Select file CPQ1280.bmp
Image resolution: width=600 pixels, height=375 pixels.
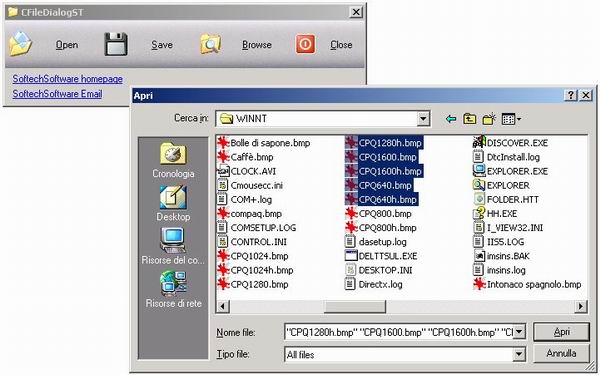point(253,284)
